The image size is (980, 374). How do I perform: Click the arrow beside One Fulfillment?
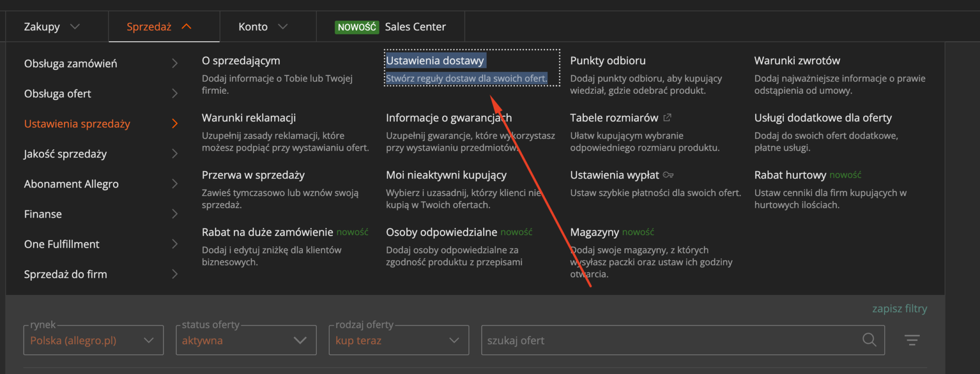coord(175,244)
